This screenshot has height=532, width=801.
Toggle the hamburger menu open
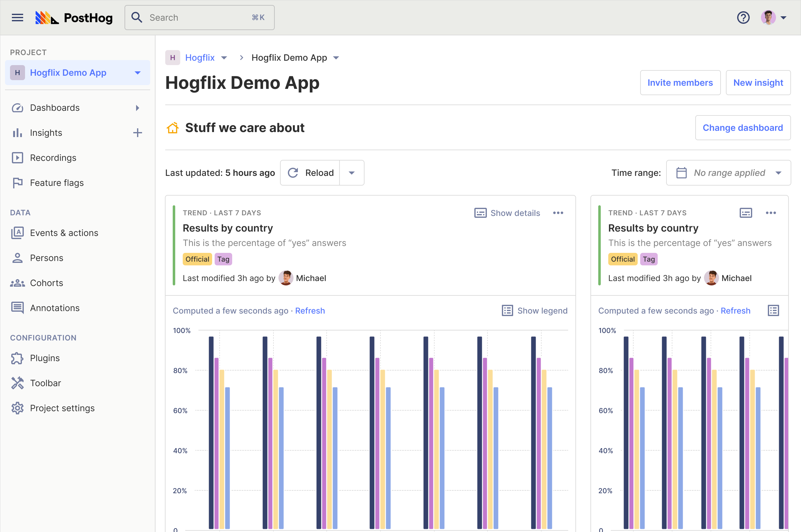pyautogui.click(x=17, y=17)
